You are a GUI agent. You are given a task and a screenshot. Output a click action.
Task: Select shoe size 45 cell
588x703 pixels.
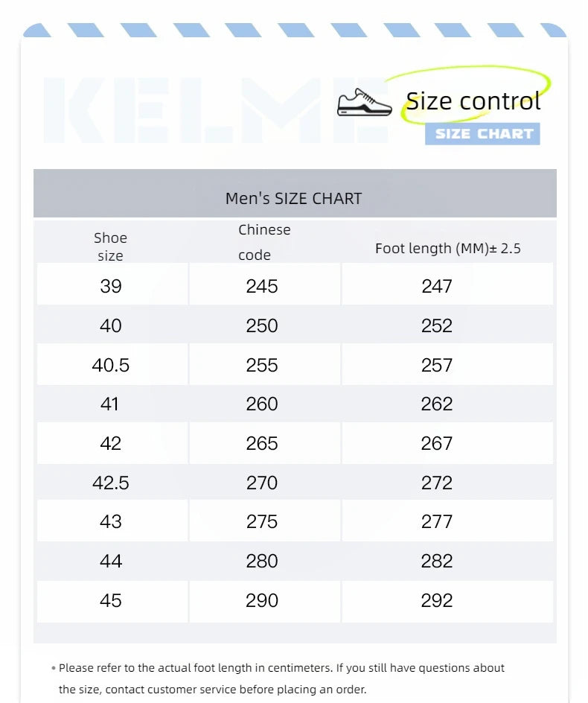[x=111, y=600]
